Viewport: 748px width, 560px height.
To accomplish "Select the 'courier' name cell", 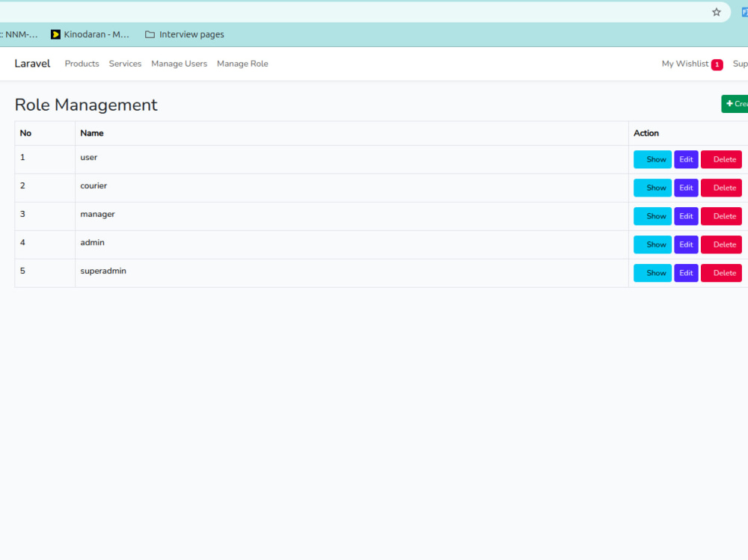I will [x=352, y=188].
